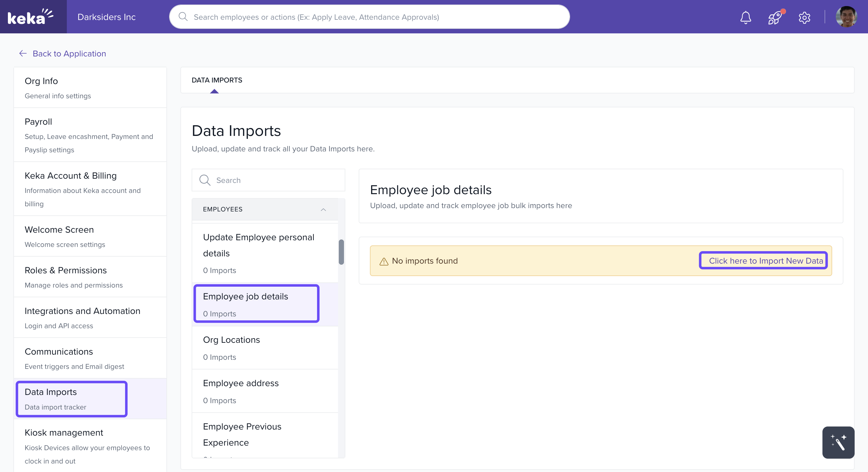Click the back arrow icon

click(23, 53)
